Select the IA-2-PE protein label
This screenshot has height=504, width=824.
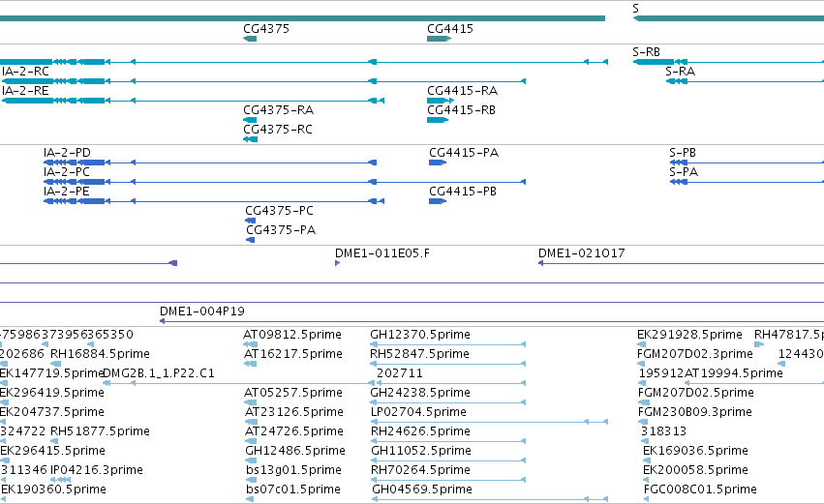coord(66,192)
